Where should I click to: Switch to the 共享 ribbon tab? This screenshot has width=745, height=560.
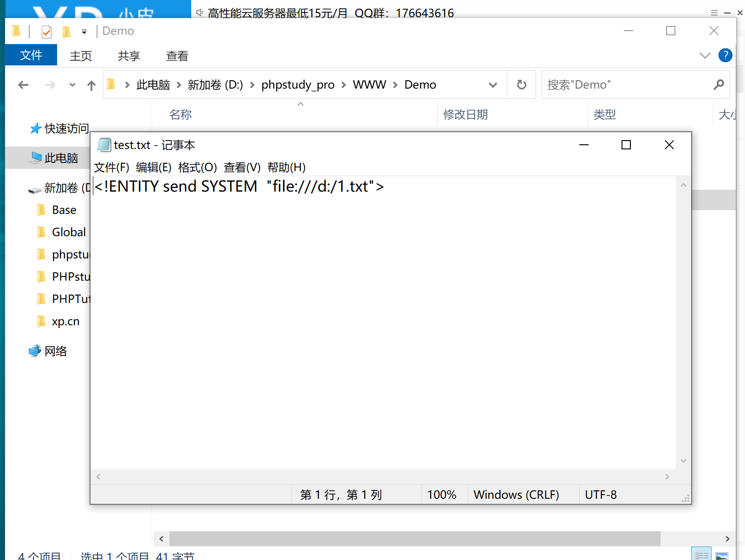tap(128, 56)
